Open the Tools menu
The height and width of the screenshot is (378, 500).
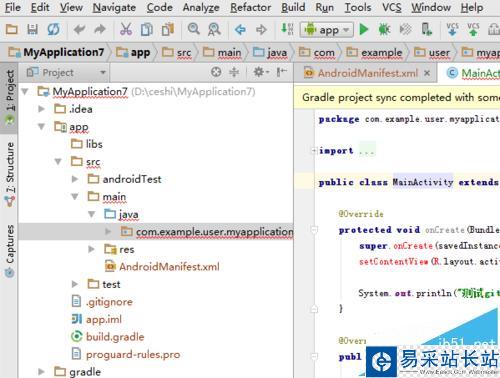(358, 7)
